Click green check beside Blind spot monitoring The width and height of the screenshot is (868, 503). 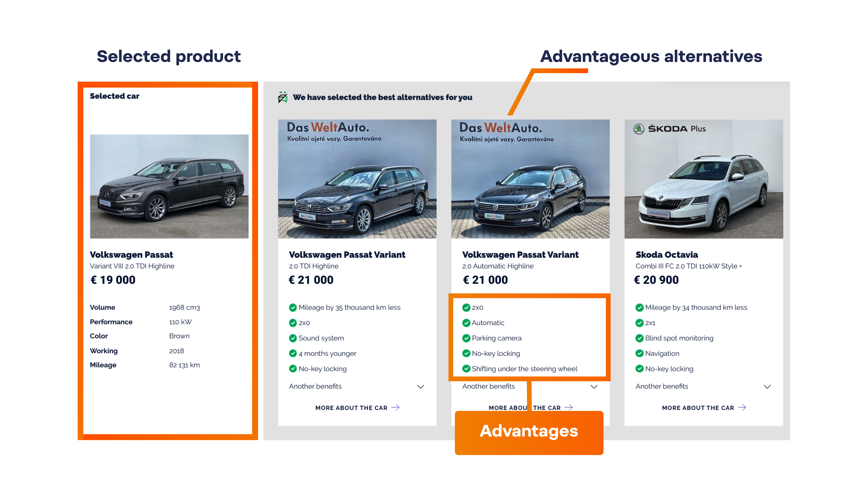[639, 338]
